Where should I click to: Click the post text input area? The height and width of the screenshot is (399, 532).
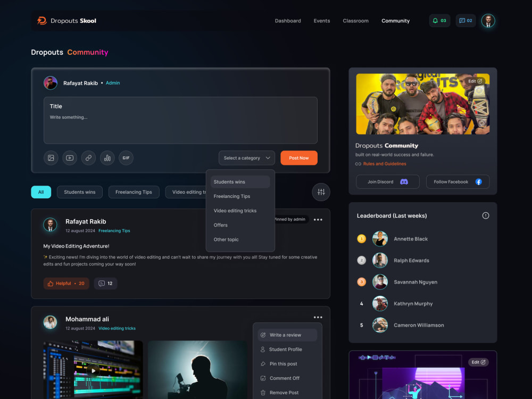pos(180,120)
